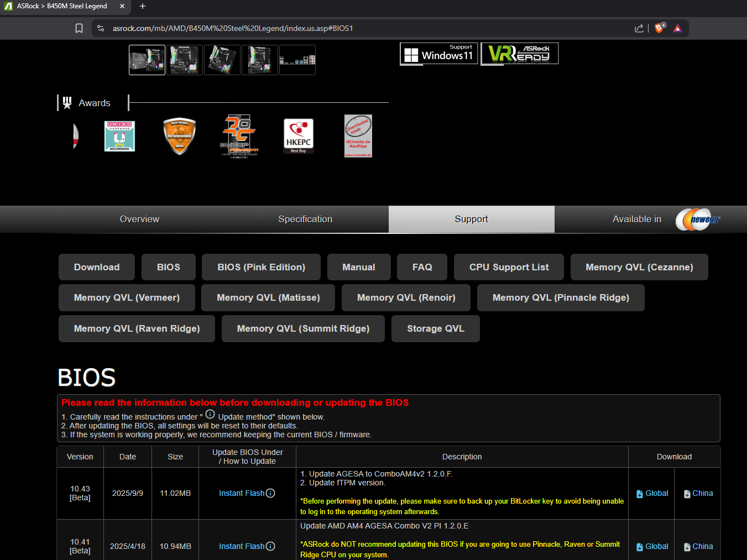This screenshot has width=747, height=560.
Task: Click the Download section button
Action: (97, 267)
